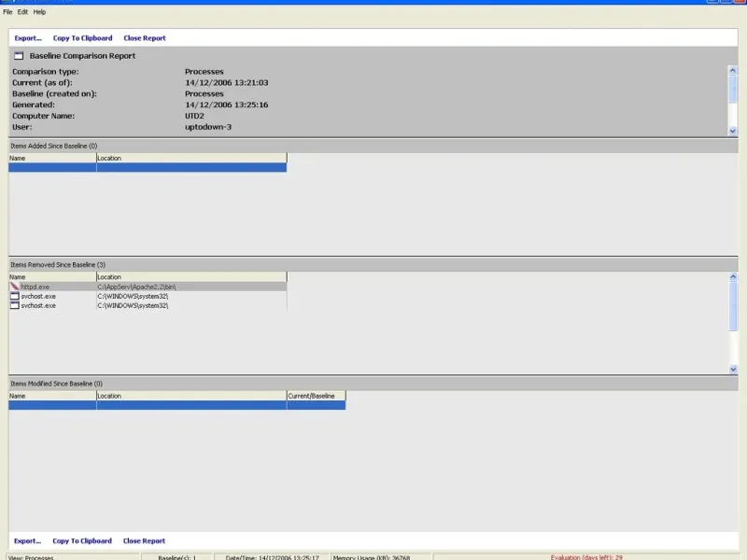Click the User value uptodown-3
747x560 pixels.
[208, 127]
